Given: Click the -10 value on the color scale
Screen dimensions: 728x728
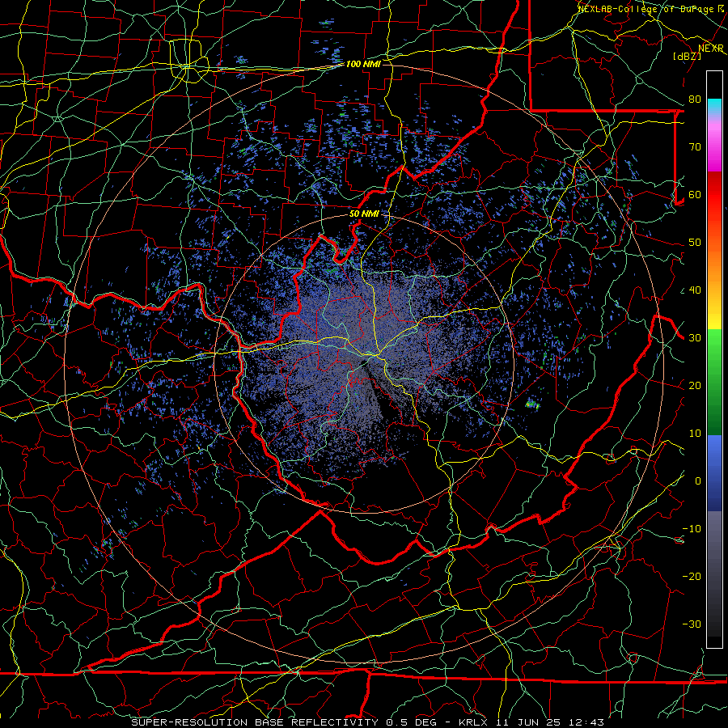Looking at the screenshot, I should pos(692,529).
